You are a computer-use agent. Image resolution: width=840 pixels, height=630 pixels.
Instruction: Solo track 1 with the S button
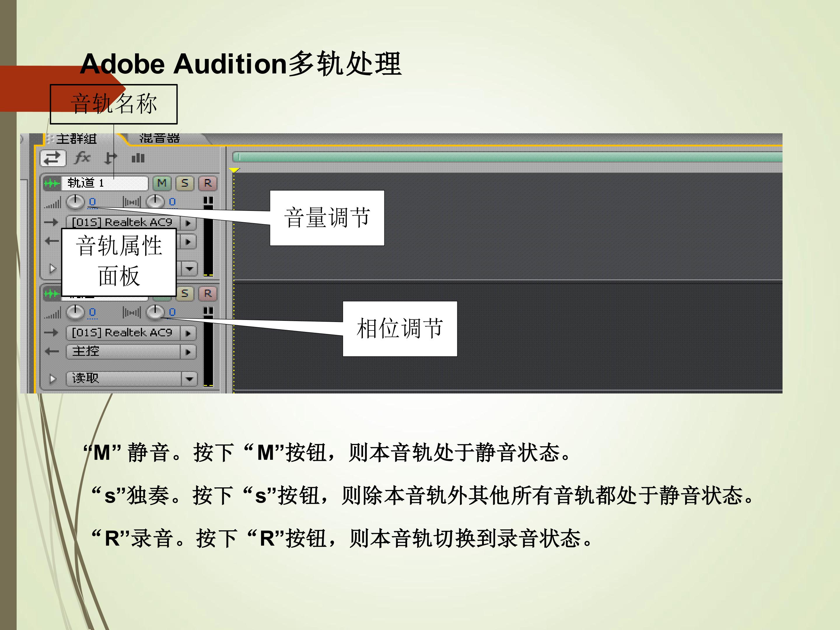click(185, 183)
